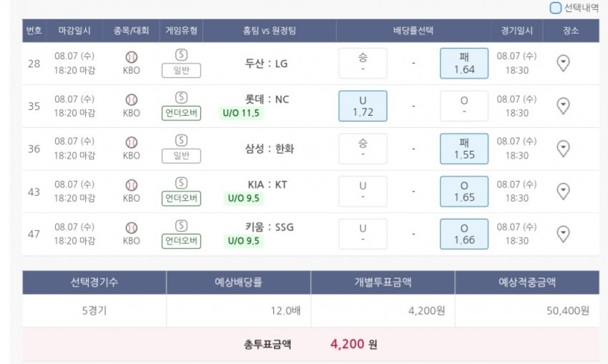Click location pin for 삼성 : 한화 match
The height and width of the screenshot is (364, 608).
pyautogui.click(x=563, y=149)
